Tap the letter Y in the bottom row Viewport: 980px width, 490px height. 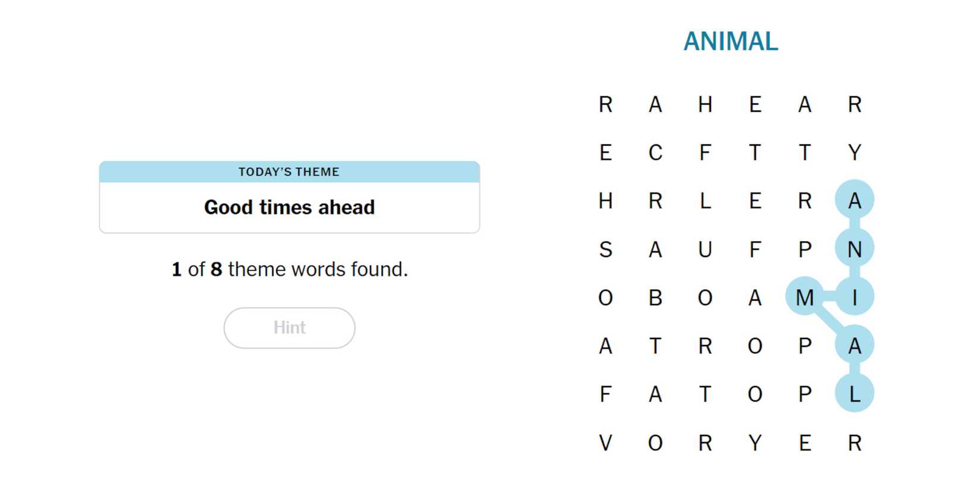click(755, 443)
